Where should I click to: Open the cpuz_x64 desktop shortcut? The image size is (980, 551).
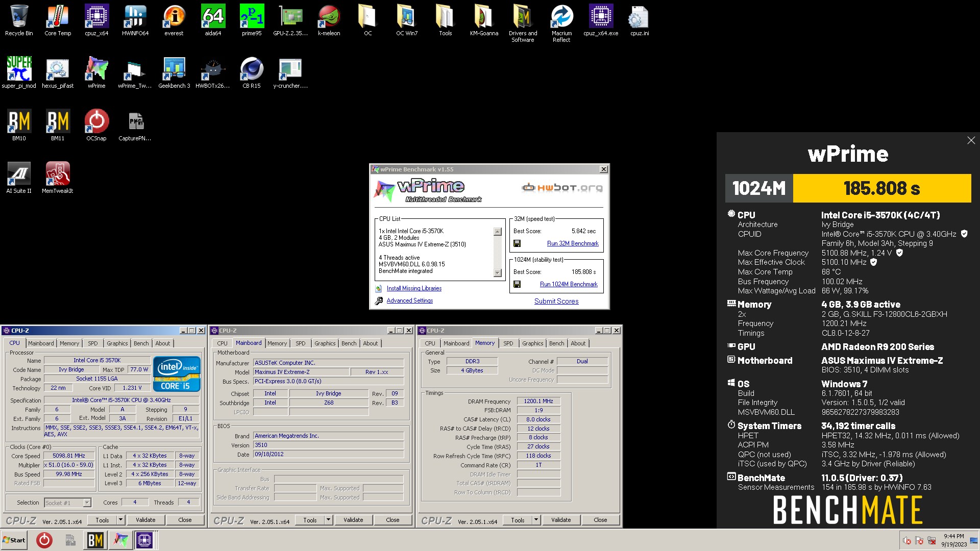coord(96,20)
